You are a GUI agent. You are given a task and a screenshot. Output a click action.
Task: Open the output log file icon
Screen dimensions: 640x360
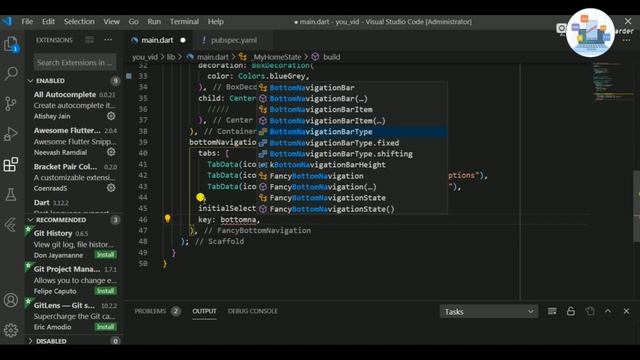[x=590, y=311]
